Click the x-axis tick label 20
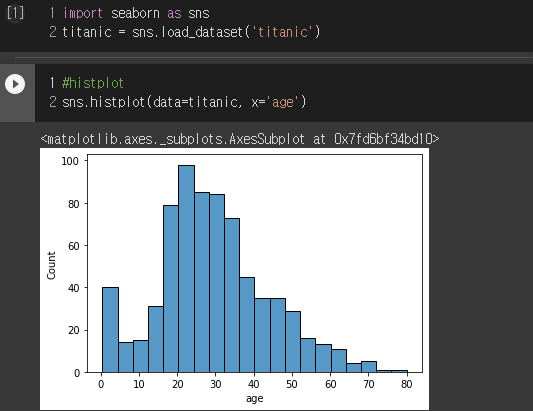The width and height of the screenshot is (533, 411). coord(177,384)
